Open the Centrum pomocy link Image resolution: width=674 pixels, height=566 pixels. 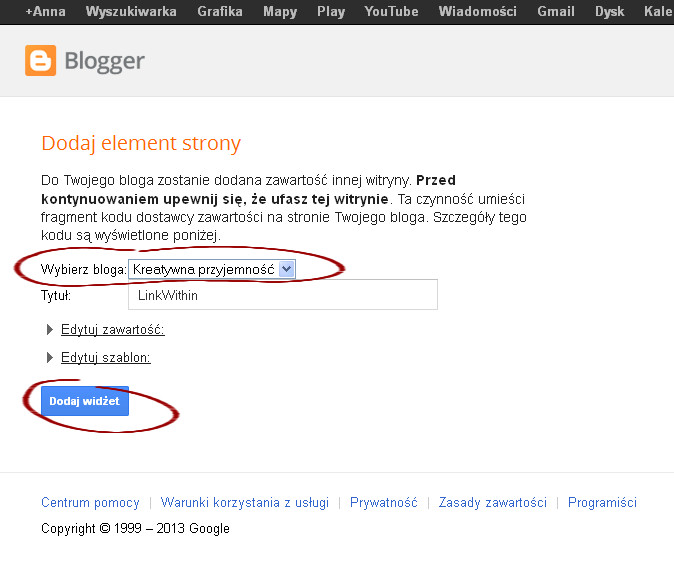pyautogui.click(x=90, y=502)
